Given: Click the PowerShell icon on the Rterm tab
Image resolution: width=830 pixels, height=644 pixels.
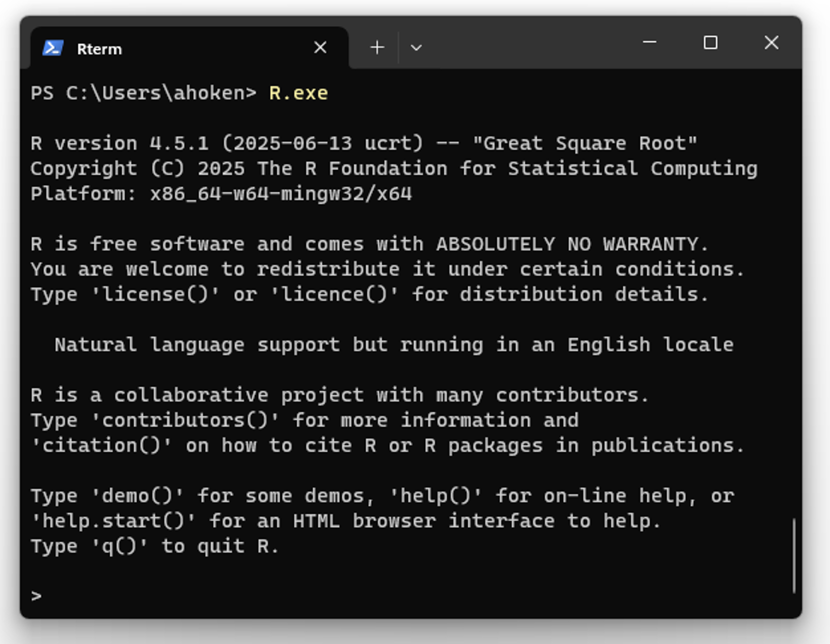Looking at the screenshot, I should (x=53, y=47).
